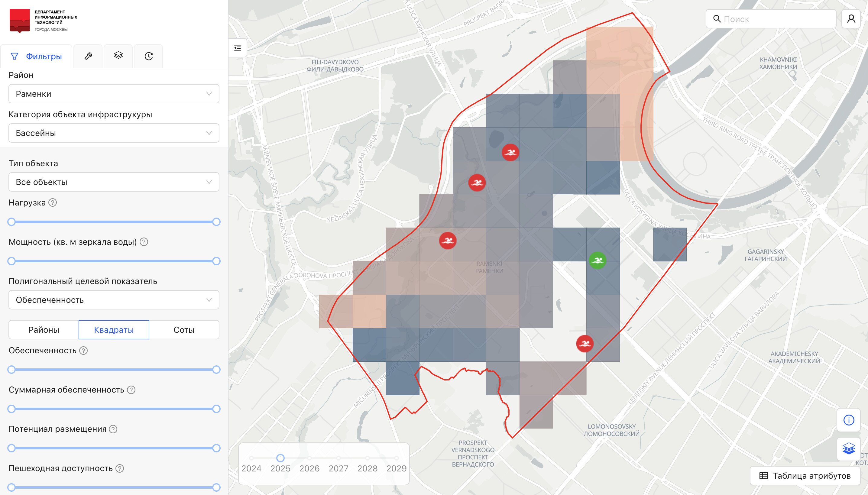Click the Мощность slider right handle
The width and height of the screenshot is (868, 495).
click(x=216, y=261)
